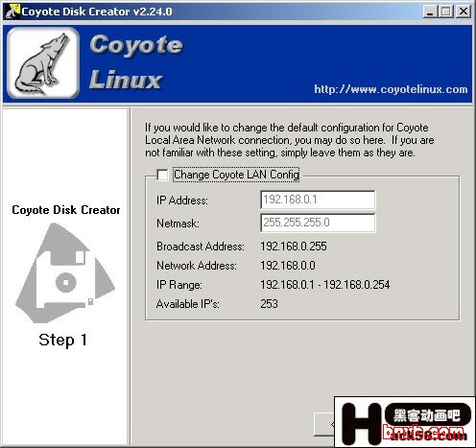Click the Available IP's value 253
Viewport: 476px width, 448px height.
click(269, 304)
